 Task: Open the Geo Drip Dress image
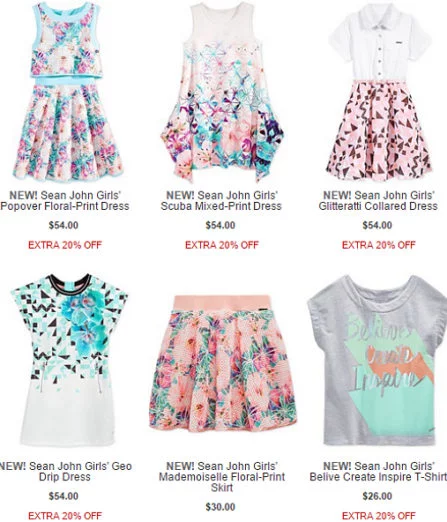click(68, 360)
